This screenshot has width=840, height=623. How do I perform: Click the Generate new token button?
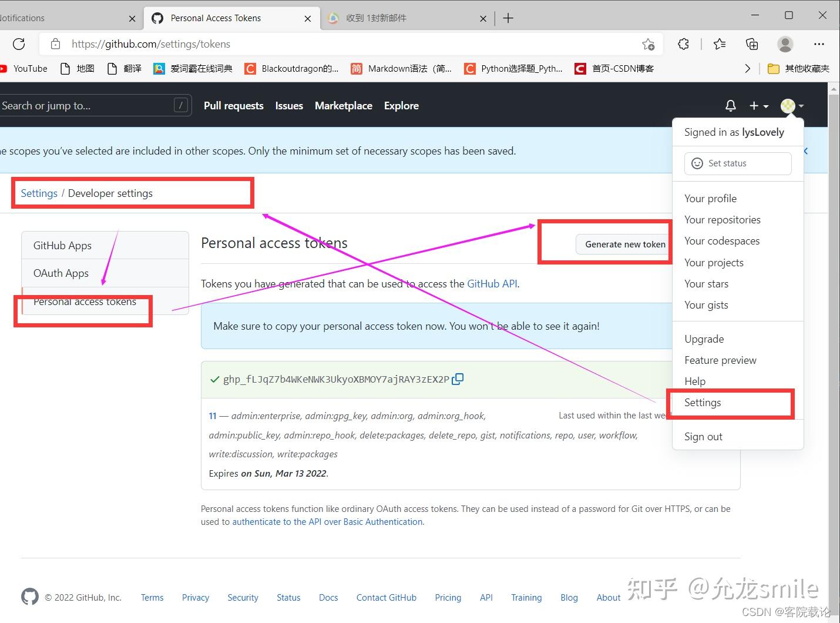(624, 244)
